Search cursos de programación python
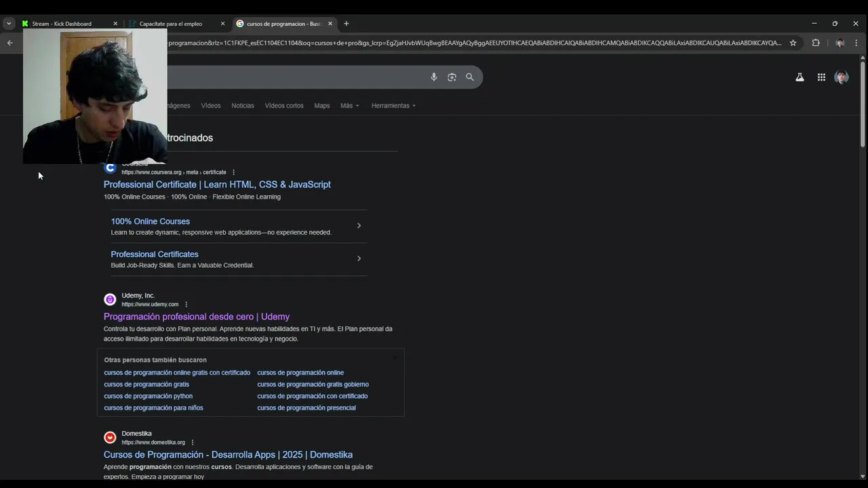Screen dimensions: 868x488 [148, 396]
